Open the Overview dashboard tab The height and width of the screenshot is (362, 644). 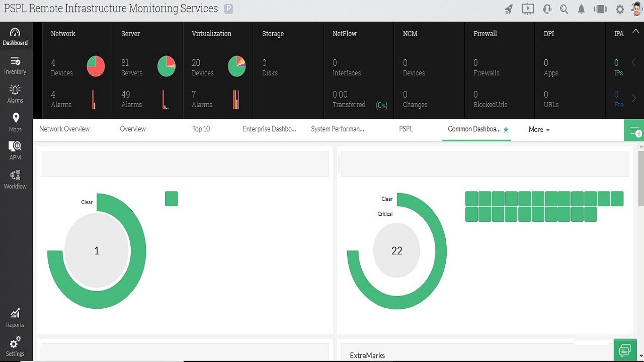click(133, 129)
